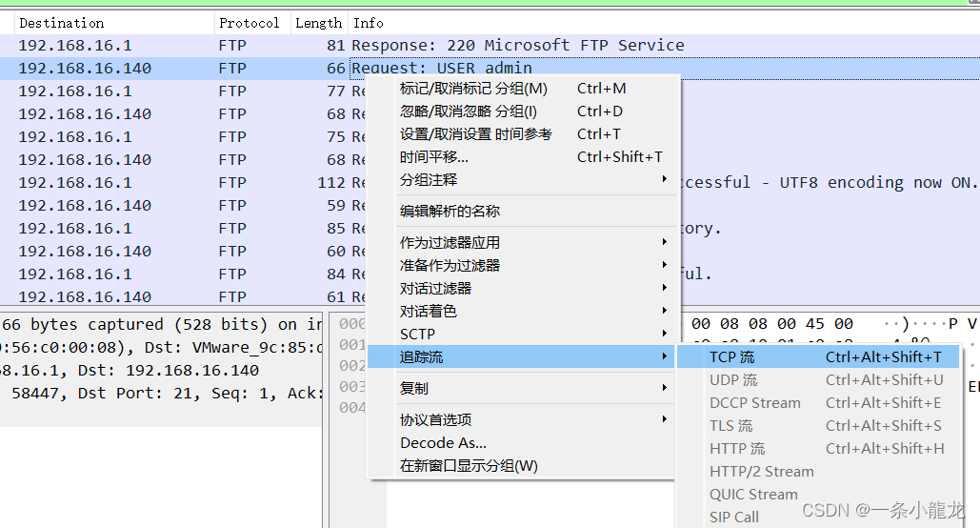This screenshot has width=980, height=528.
Task: Choose 标记/取消标记 分组(M) from context menu
Action: [523, 89]
